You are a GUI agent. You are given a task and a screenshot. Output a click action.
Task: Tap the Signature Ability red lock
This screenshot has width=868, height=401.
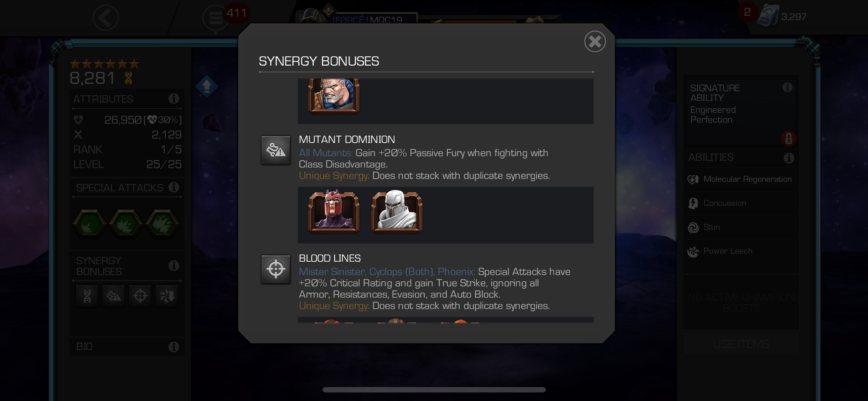coord(788,138)
